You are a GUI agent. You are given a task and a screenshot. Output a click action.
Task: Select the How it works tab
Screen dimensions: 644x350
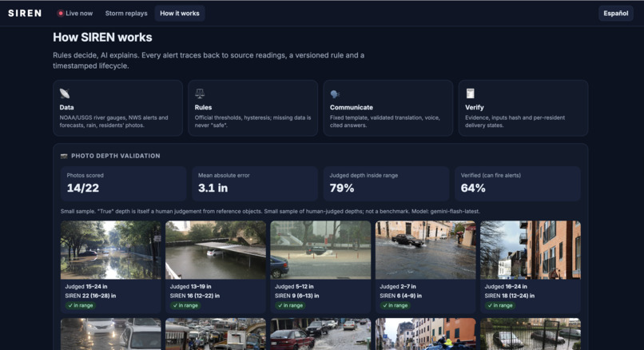click(180, 13)
